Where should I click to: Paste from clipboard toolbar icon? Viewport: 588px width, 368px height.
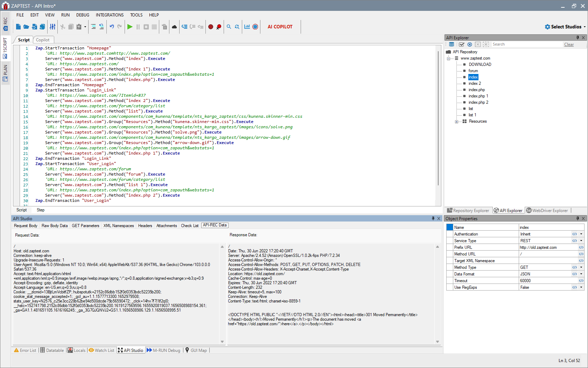[x=79, y=27]
